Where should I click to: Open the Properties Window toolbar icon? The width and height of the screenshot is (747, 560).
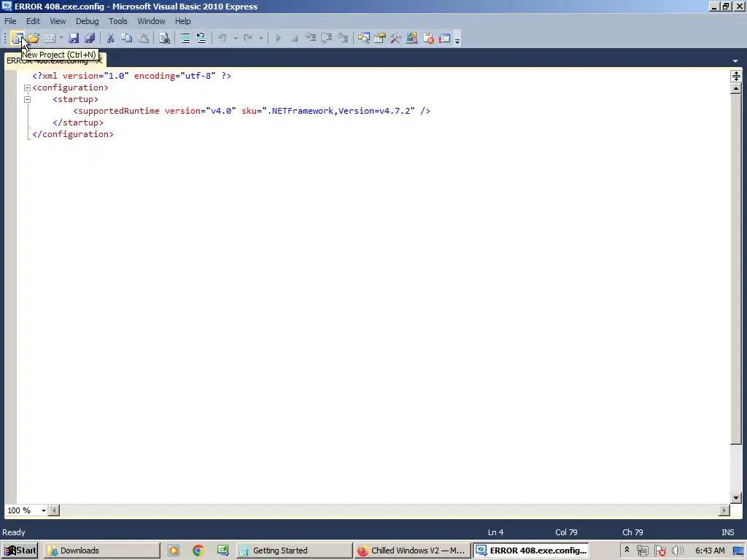click(x=380, y=38)
